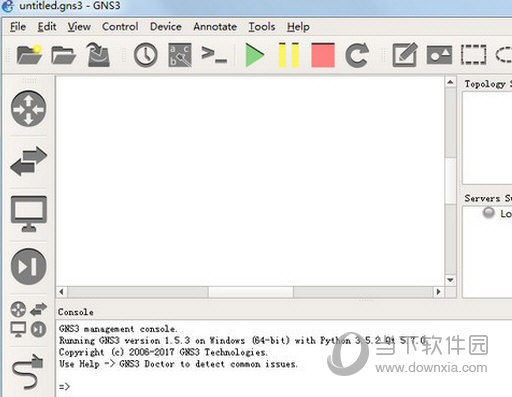Open the Tools menu
512x397 pixels.
(x=262, y=27)
